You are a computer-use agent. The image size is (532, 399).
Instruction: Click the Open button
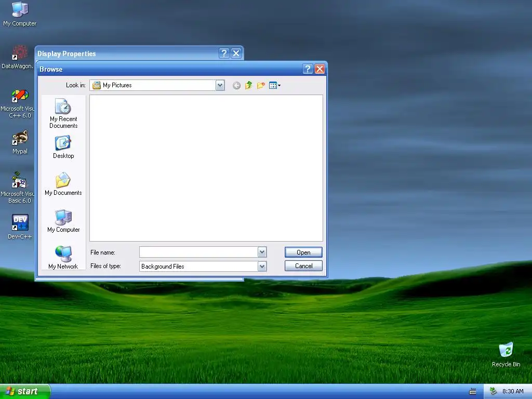303,252
